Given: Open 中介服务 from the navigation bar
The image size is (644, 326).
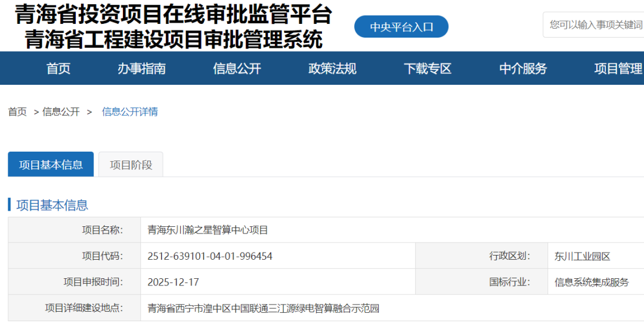Looking at the screenshot, I should point(523,69).
